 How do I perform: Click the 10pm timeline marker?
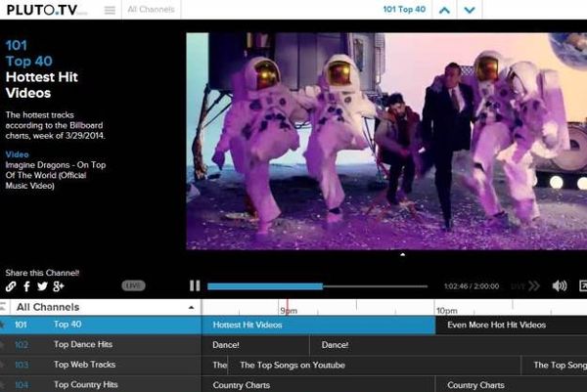(x=447, y=311)
